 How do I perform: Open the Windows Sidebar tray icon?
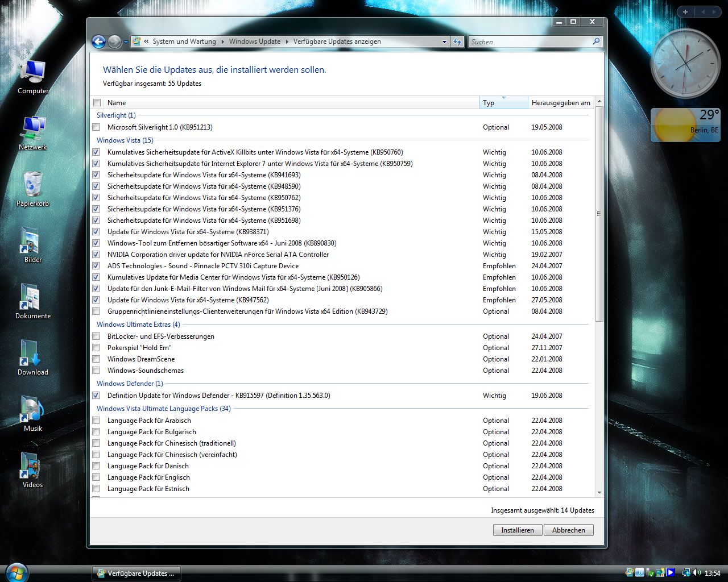pos(660,572)
